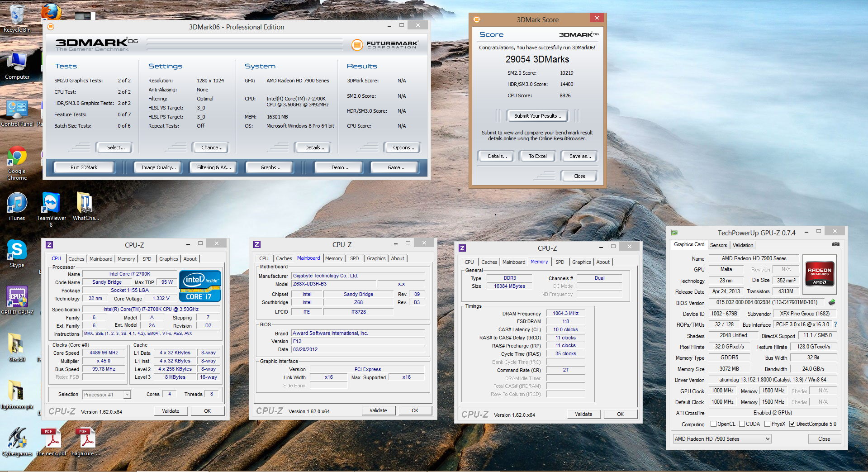Launch Google Chrome from the desktop
This screenshot has width=868, height=472.
17,163
